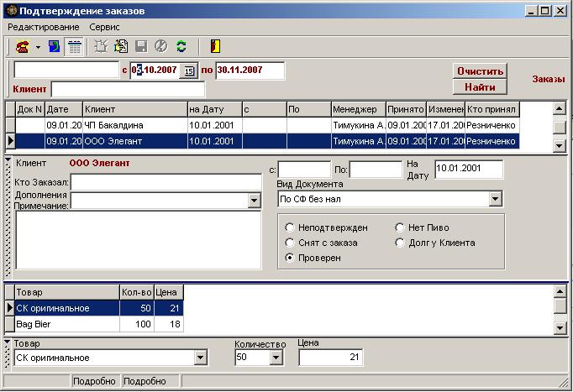This screenshot has width=573, height=392.
Task: Click the green refresh arrows icon
Action: click(181, 46)
